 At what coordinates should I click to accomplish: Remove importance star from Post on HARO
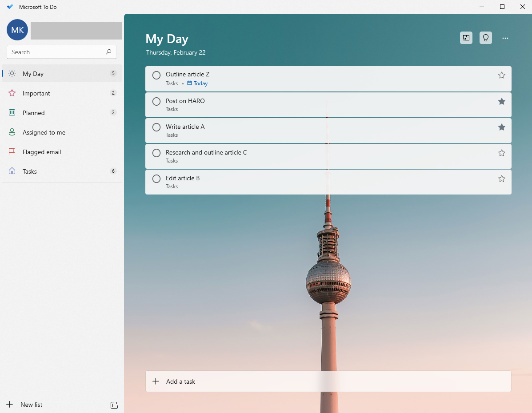tap(502, 102)
